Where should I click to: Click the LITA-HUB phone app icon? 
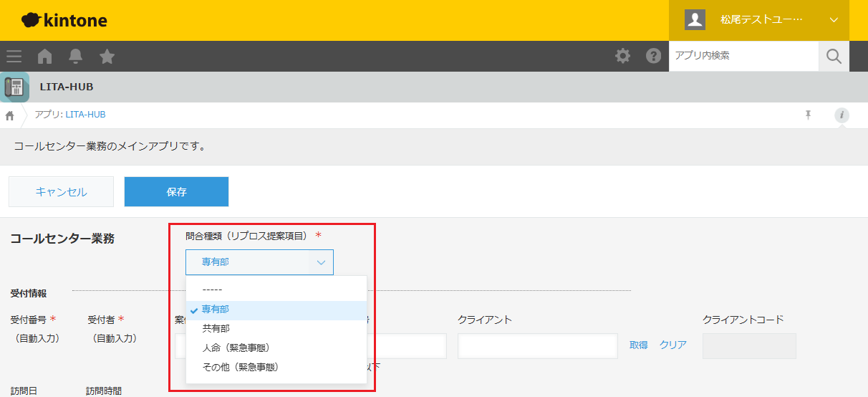[15, 87]
